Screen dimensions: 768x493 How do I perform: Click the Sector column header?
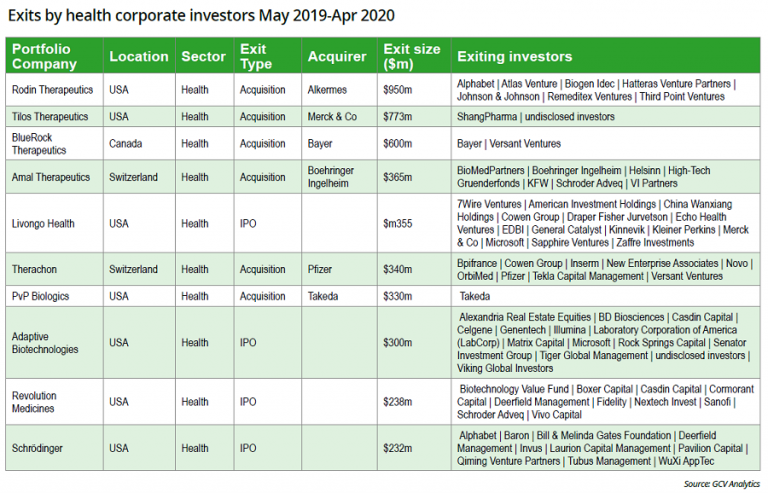(x=203, y=57)
